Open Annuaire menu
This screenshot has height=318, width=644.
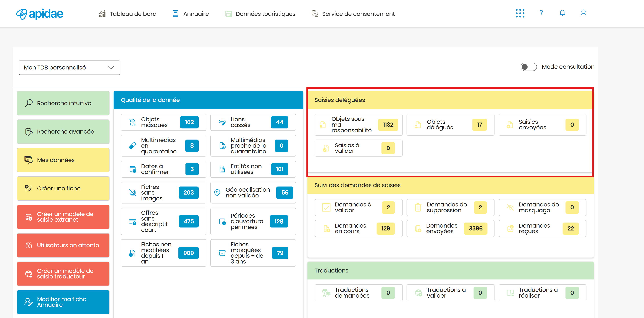pyautogui.click(x=191, y=14)
